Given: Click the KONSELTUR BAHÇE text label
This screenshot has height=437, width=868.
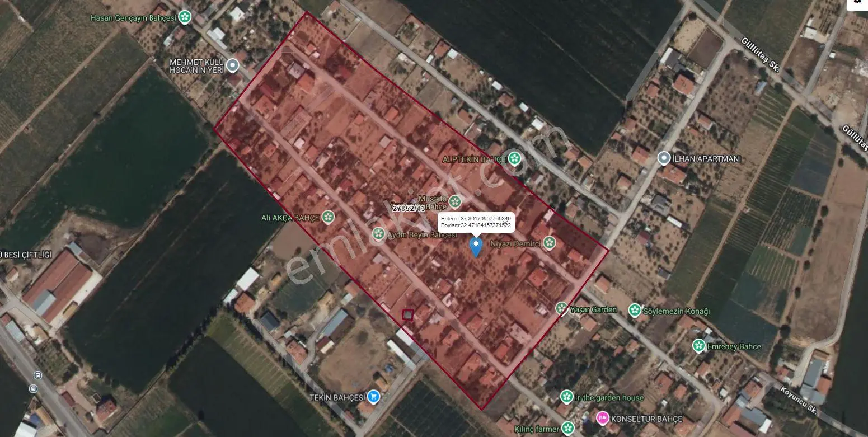Looking at the screenshot, I should pyautogui.click(x=648, y=419).
